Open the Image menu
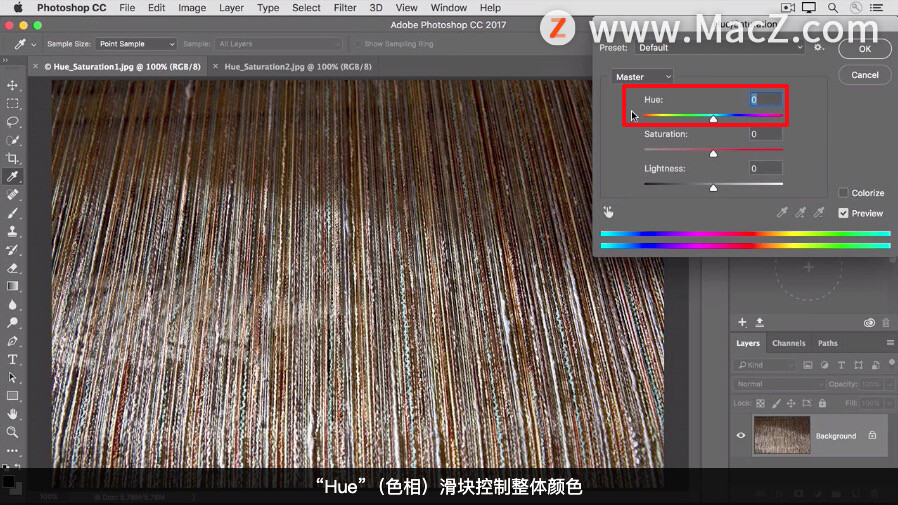Image resolution: width=898 pixels, height=505 pixels. 192,7
